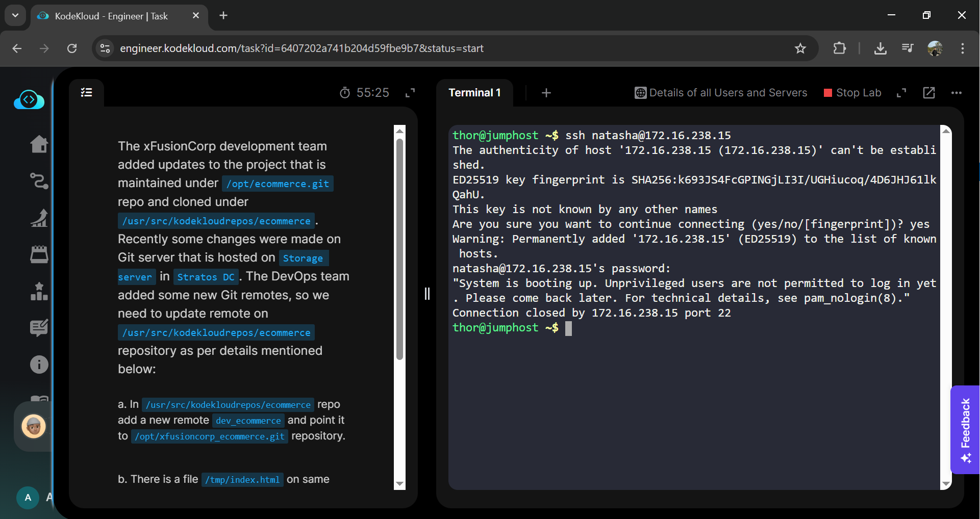
Task: Bookmark this page with the star
Action: (x=800, y=48)
